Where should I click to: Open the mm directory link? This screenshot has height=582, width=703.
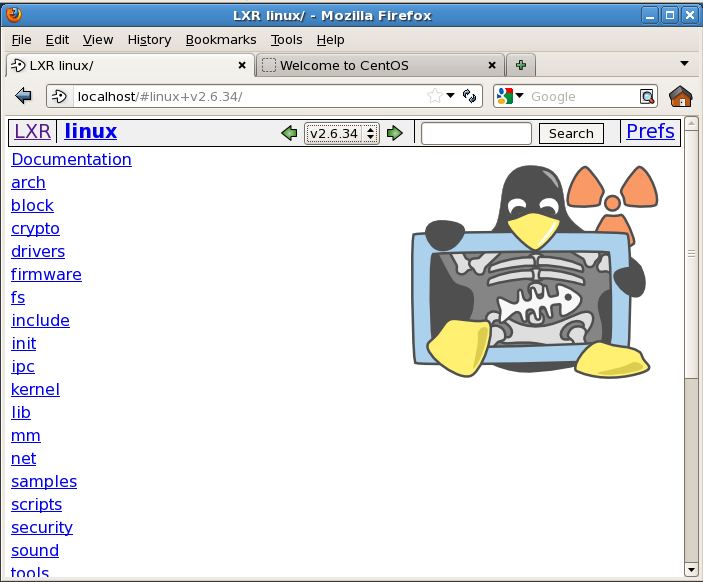pos(26,436)
